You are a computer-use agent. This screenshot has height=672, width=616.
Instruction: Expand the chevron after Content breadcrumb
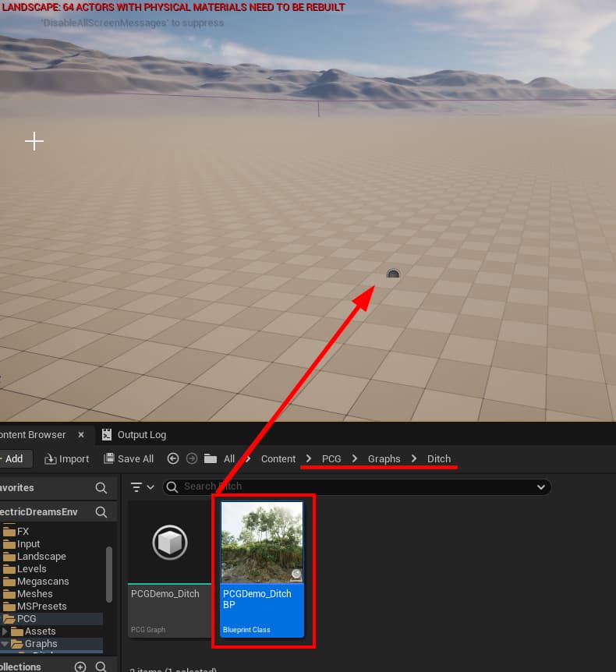coord(309,458)
